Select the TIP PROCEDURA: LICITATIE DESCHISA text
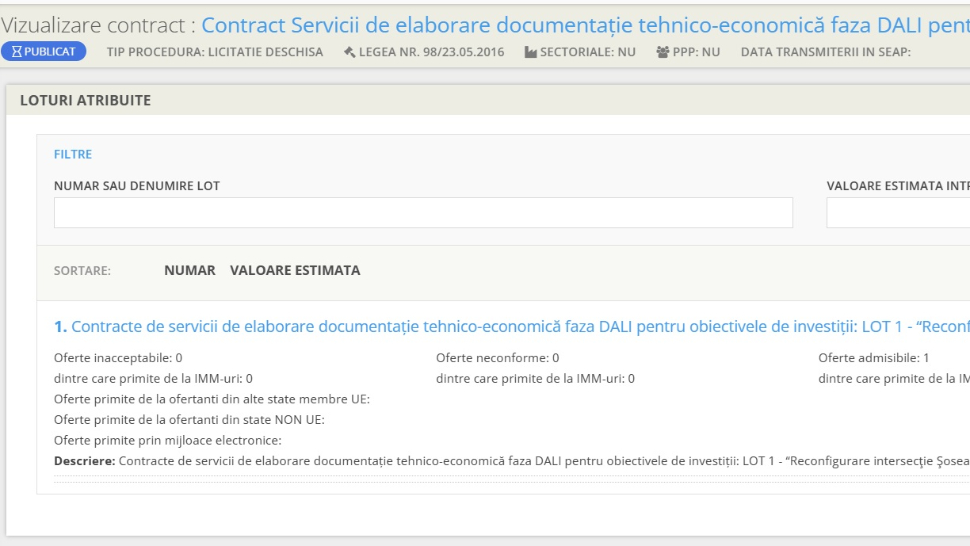Screen dimensions: 970x546 point(215,52)
